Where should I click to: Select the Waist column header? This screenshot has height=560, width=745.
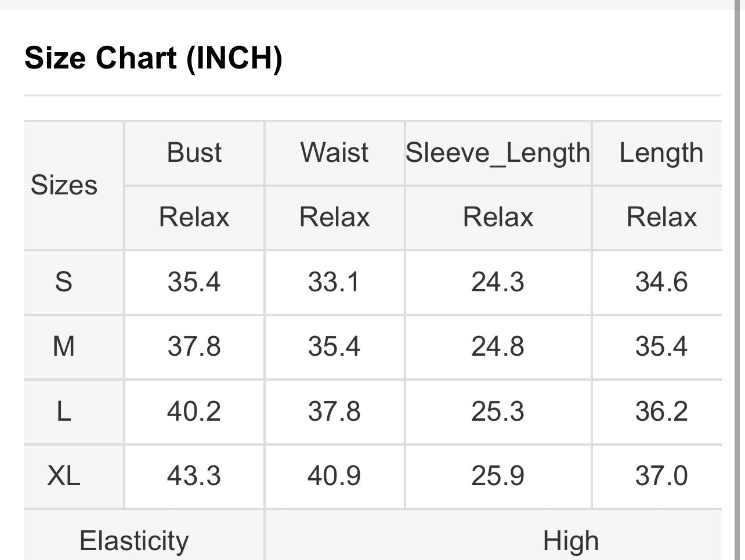334,153
